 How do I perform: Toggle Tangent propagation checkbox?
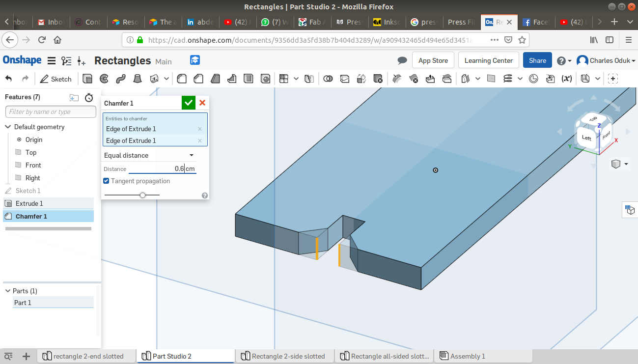coord(107,181)
